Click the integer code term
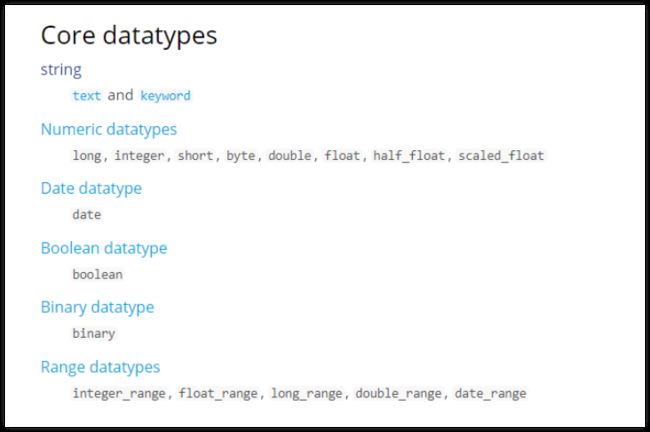 139,155
